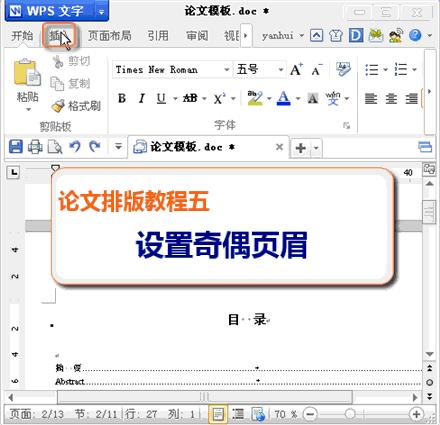This screenshot has width=440, height=425.
Task: Click the collapse ribbon arrow icon
Action: pos(316,35)
